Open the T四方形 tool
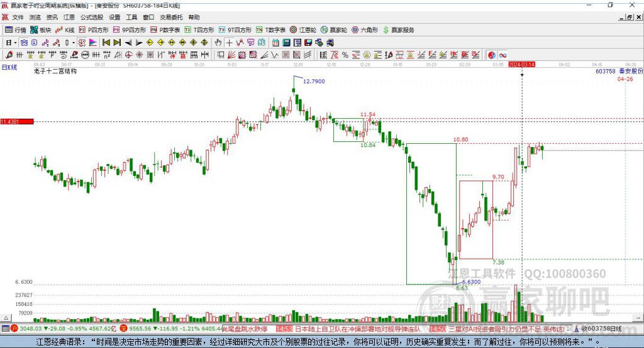Image resolution: width=644 pixels, height=348 pixels. (x=199, y=30)
